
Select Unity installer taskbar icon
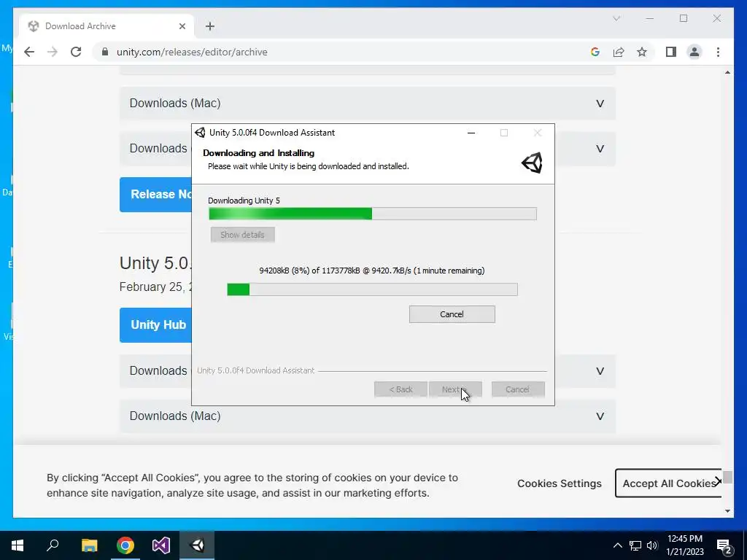(x=197, y=545)
